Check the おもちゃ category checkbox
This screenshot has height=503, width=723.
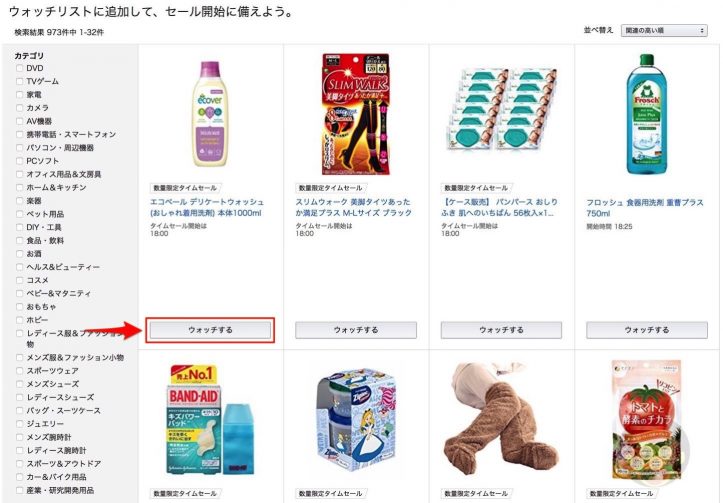tap(19, 307)
